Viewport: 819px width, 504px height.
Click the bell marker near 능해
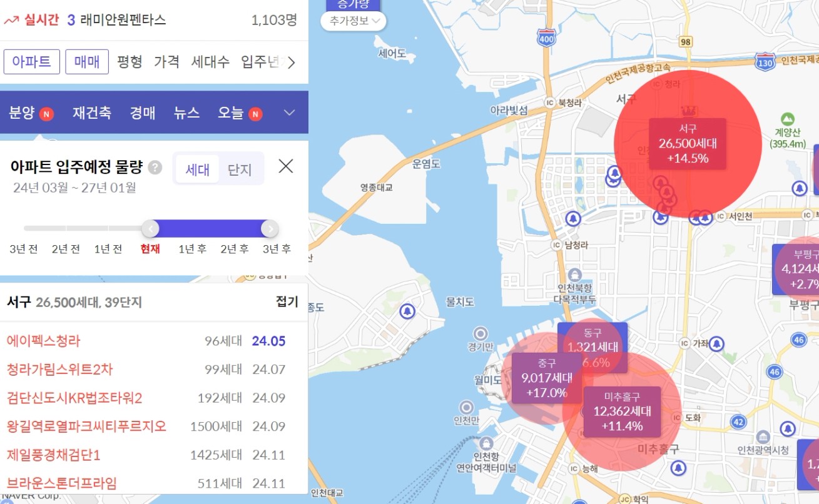678,467
